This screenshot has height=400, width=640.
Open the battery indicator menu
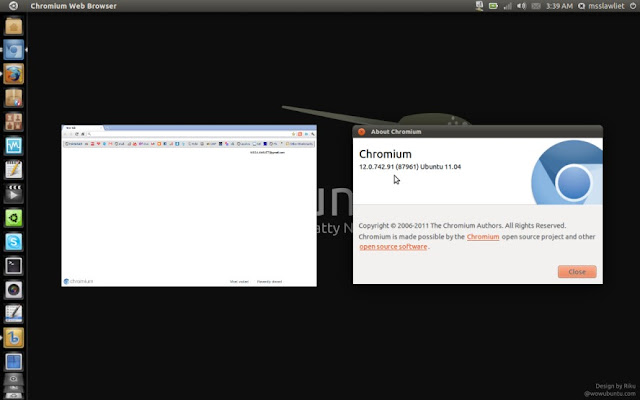pos(493,6)
